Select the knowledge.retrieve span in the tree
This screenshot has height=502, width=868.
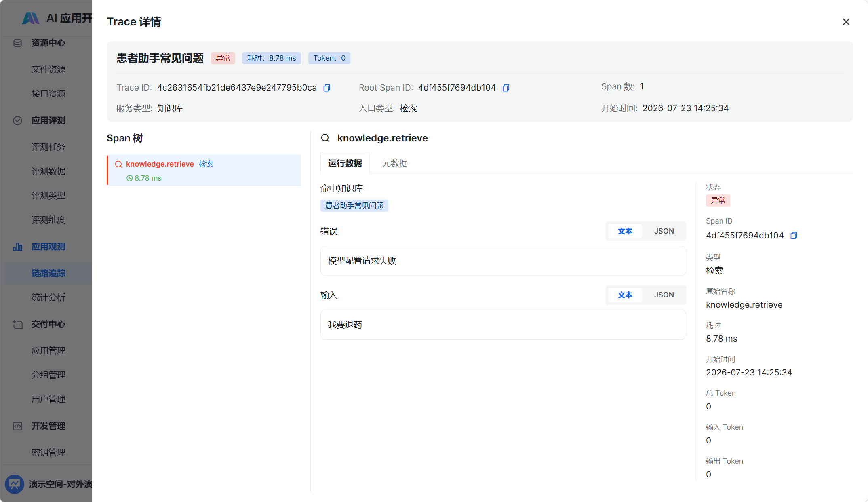(204, 170)
